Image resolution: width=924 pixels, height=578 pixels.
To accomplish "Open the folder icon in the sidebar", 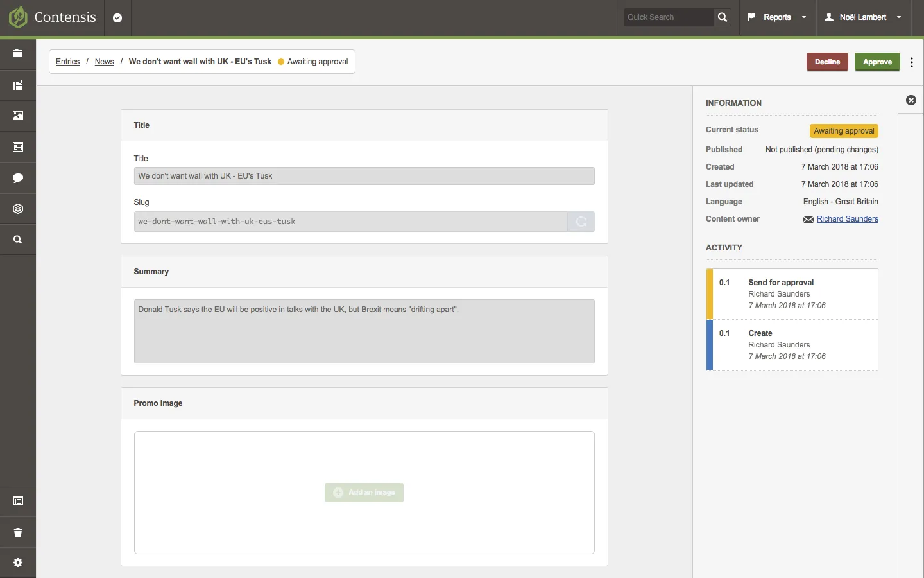I will tap(18, 54).
